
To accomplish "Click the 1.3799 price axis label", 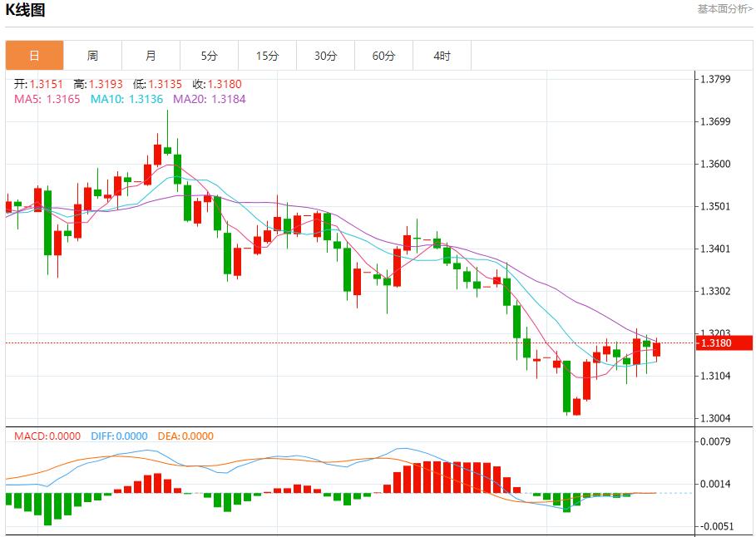I will (715, 80).
